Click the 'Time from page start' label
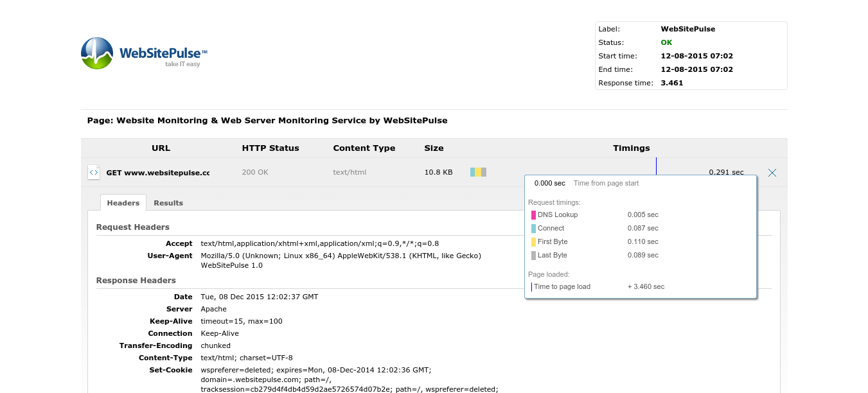This screenshot has width=868, height=393. [607, 183]
